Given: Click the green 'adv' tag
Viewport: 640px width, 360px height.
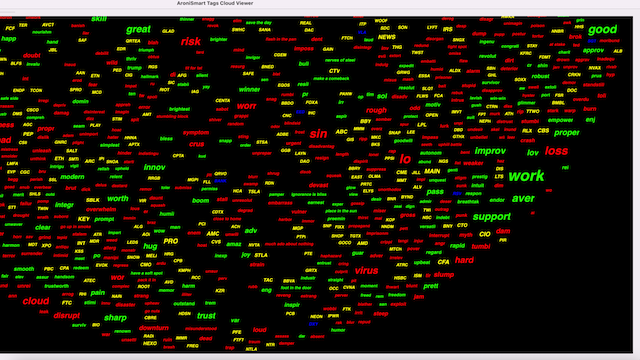Looking at the screenshot, I should pos(251,231).
